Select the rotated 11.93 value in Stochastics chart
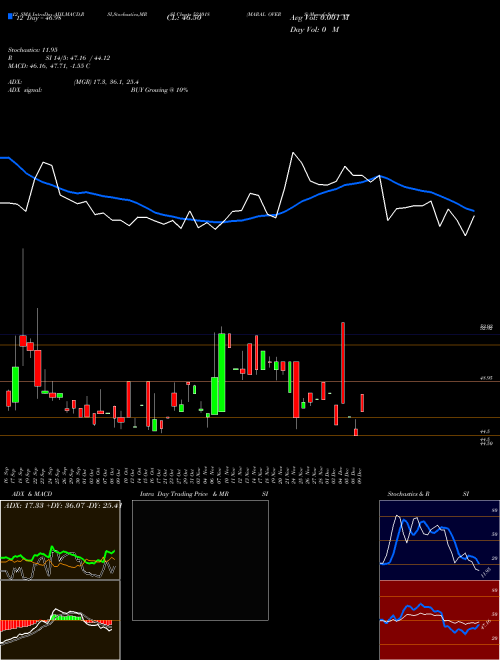This screenshot has width=500, height=660. click(486, 572)
